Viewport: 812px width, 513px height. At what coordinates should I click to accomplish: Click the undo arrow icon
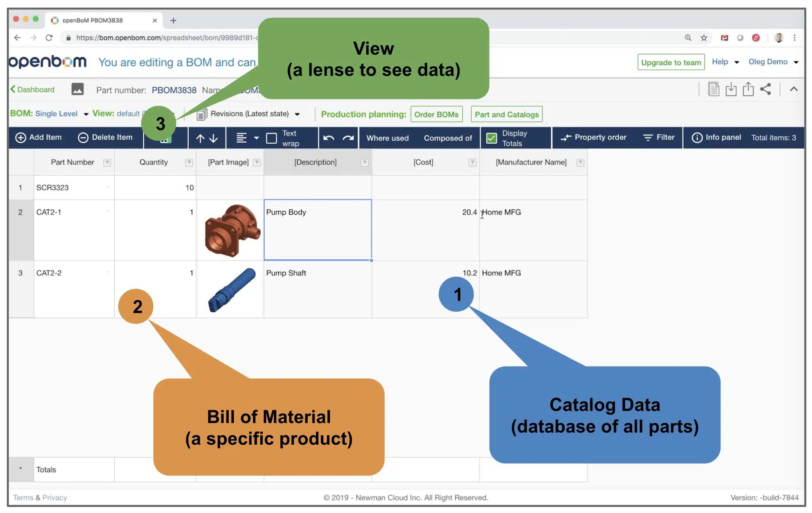[x=329, y=138]
